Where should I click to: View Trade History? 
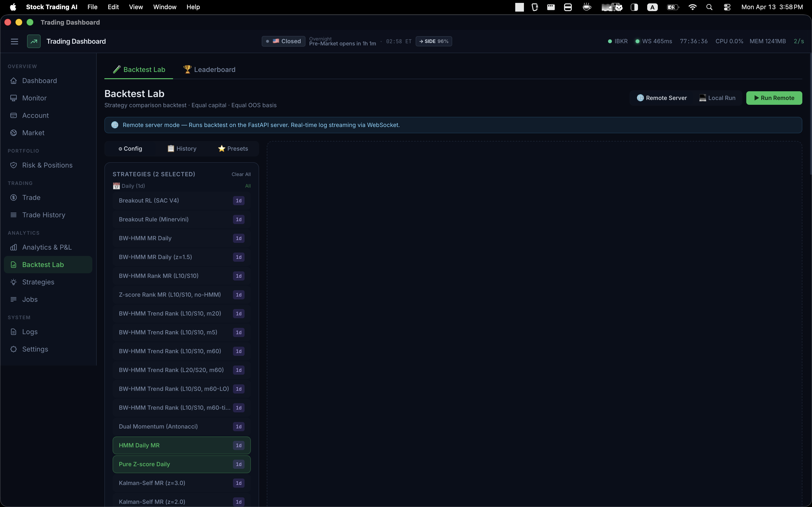pos(43,215)
